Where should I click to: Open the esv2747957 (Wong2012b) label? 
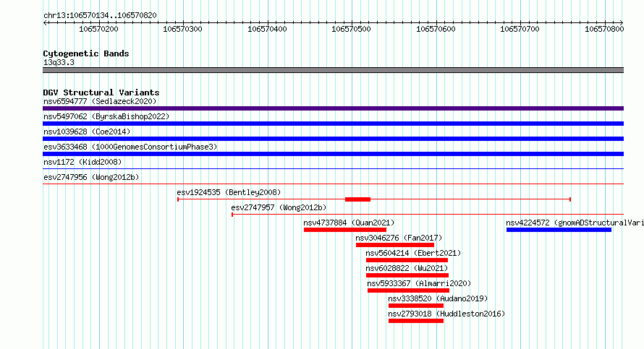click(x=279, y=207)
